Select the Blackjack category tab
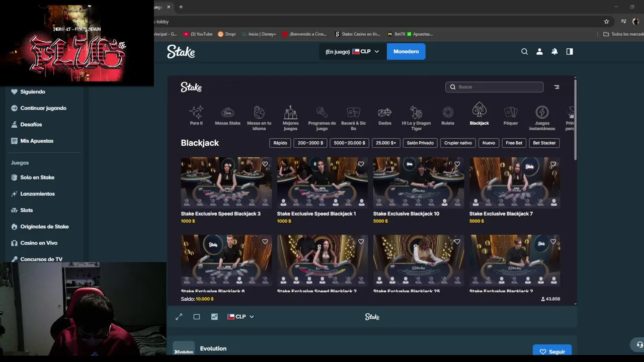Screen dimensions: 644x362 click(479, 115)
